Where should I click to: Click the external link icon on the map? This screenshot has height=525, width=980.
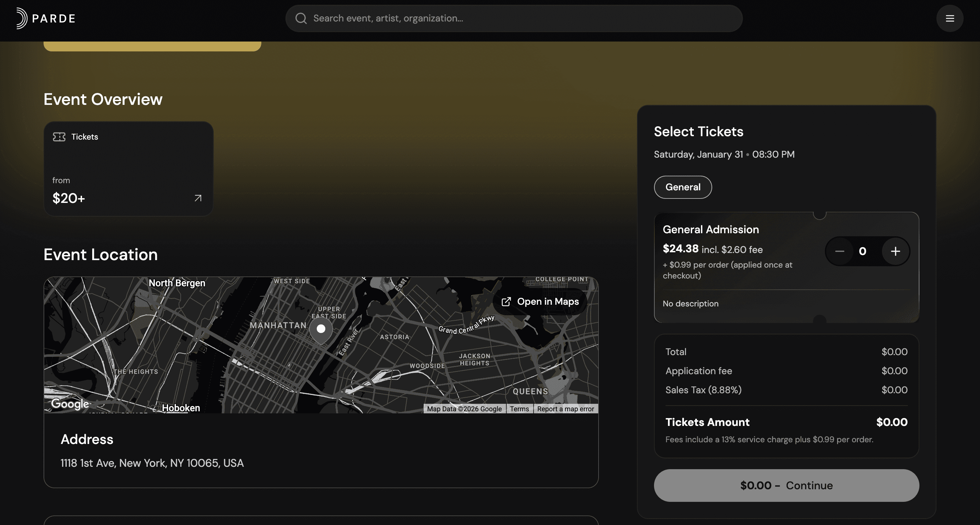[506, 302]
